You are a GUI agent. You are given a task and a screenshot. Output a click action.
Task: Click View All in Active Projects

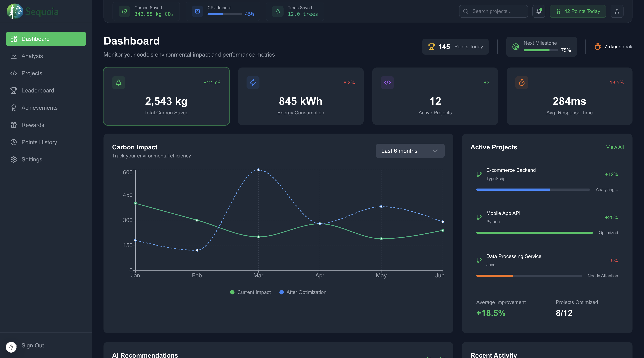615,147
